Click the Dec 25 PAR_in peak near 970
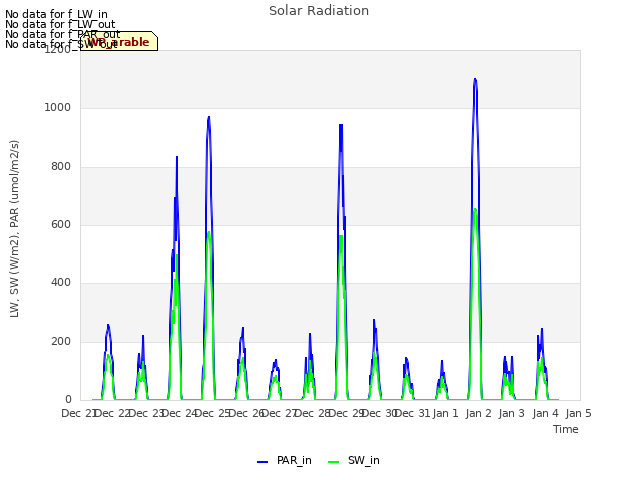 coord(209,117)
